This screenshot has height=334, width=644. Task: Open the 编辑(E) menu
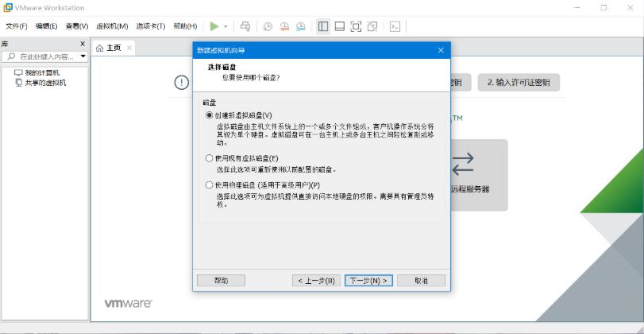pyautogui.click(x=46, y=26)
